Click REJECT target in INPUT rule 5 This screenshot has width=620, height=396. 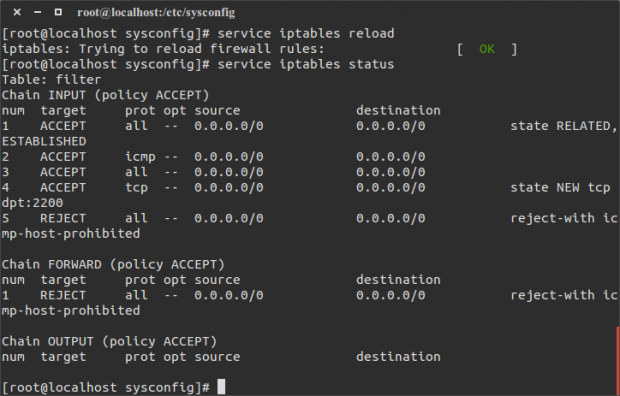[63, 218]
